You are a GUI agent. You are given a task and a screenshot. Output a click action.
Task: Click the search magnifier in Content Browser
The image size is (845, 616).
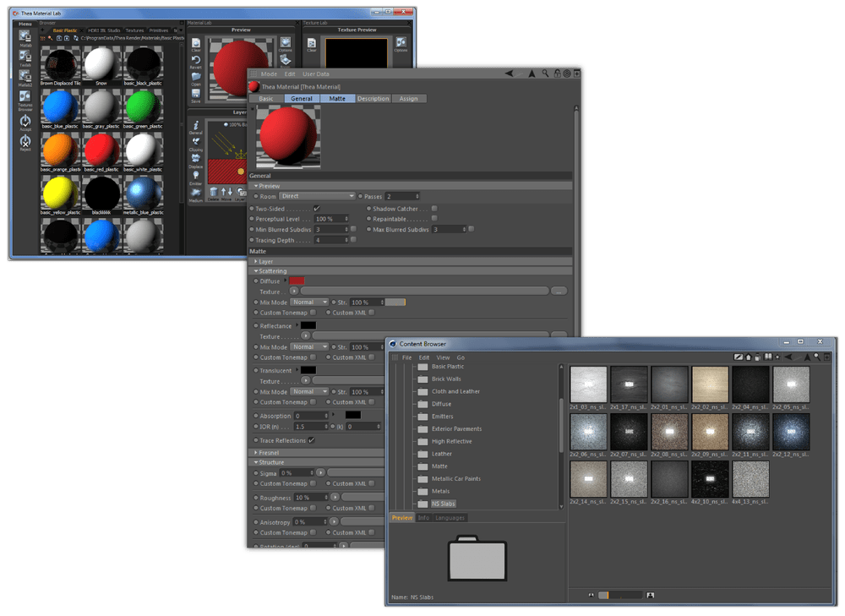coord(817,357)
